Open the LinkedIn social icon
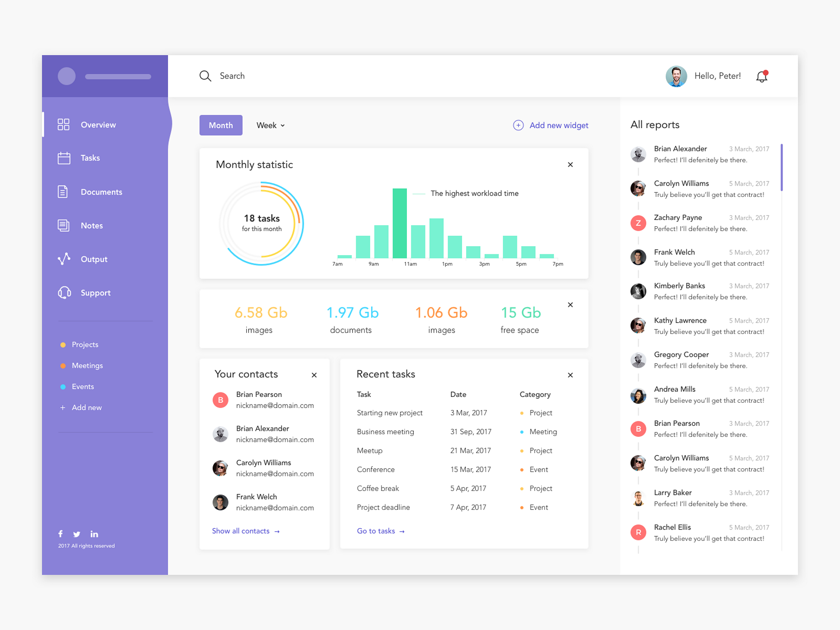This screenshot has height=630, width=840. 94,534
